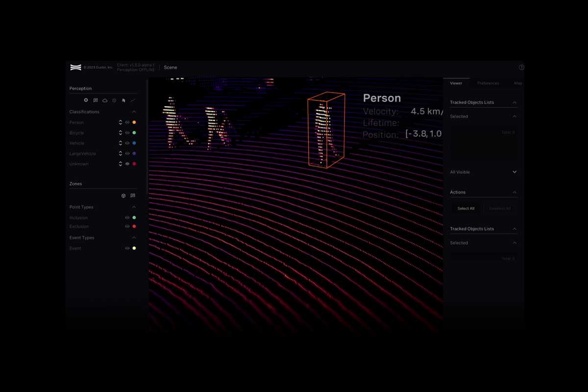The width and height of the screenshot is (588, 392).
Task: Open the Unknown row up-down stepper
Action: click(x=121, y=164)
